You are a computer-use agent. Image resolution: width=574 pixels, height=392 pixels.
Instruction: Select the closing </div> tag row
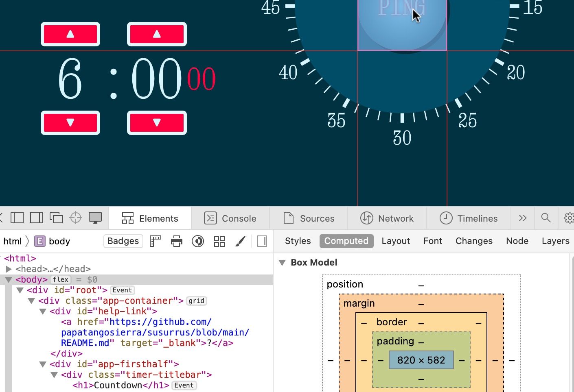136,354
